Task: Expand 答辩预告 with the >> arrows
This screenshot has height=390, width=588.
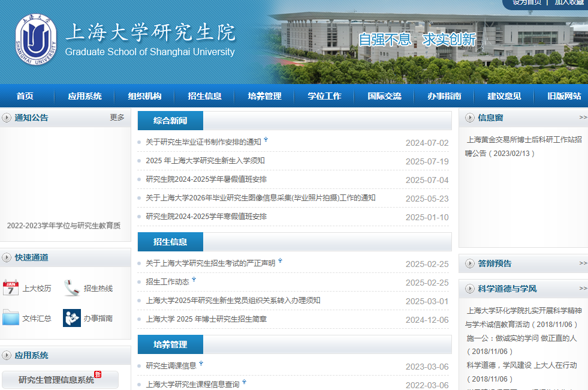Action: pos(583,263)
